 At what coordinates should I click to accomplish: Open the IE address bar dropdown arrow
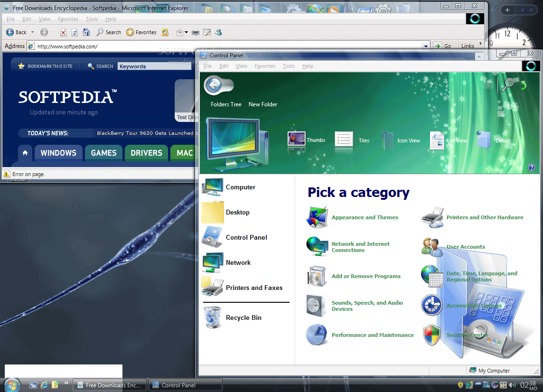426,46
